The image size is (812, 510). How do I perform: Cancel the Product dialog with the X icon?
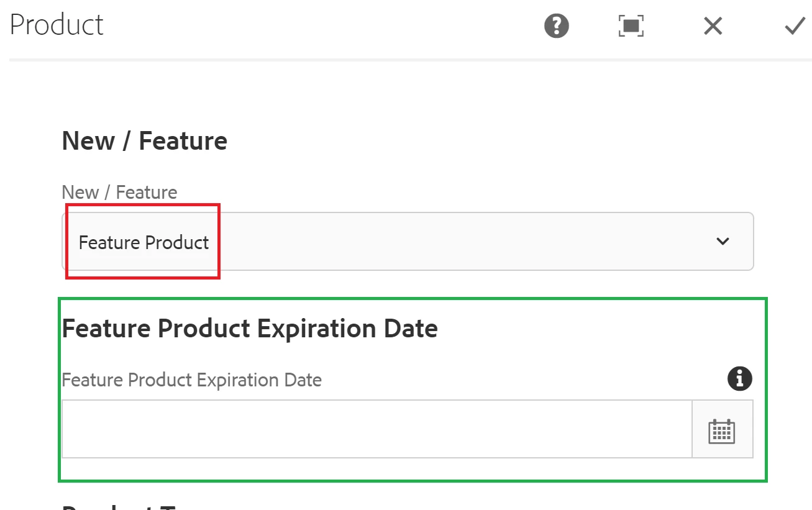pyautogui.click(x=713, y=26)
